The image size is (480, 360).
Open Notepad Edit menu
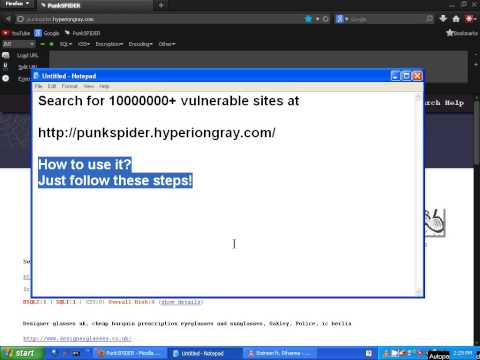(52, 86)
